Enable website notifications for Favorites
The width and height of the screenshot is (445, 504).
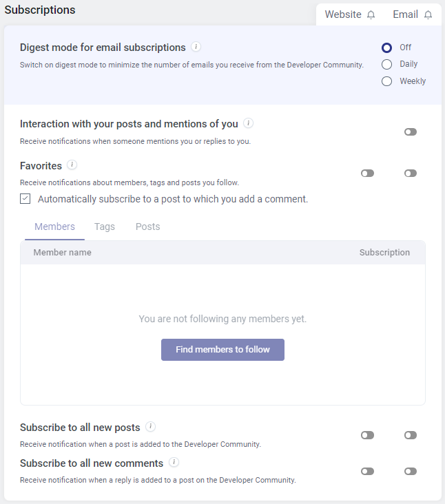point(368,174)
